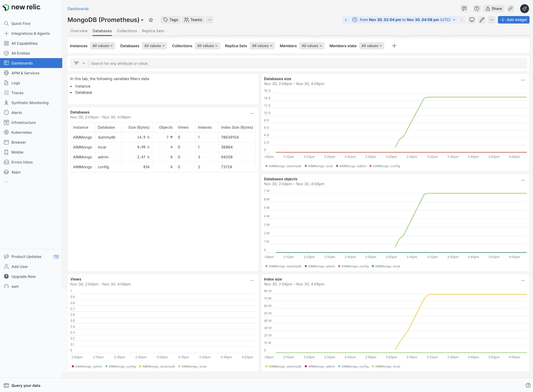
Task: Add a new filter variable plus
Action: pos(394,46)
